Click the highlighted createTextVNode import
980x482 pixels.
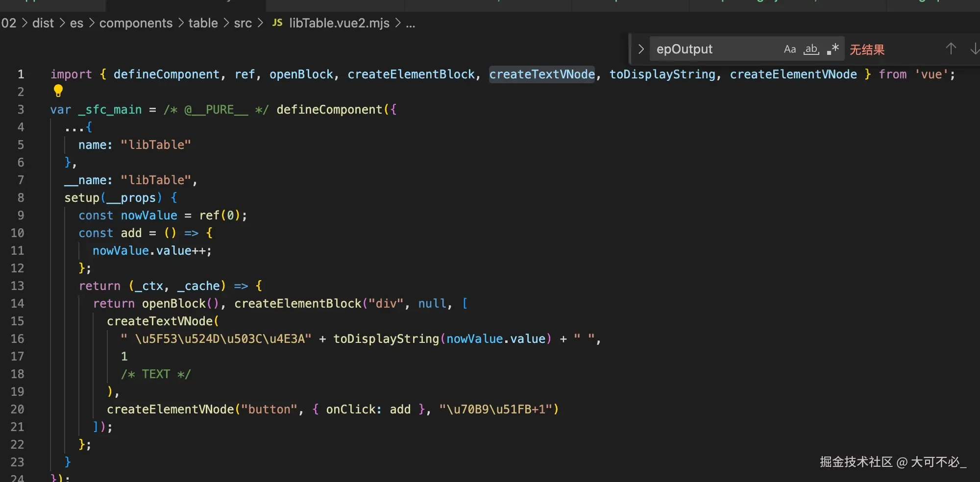pyautogui.click(x=542, y=74)
